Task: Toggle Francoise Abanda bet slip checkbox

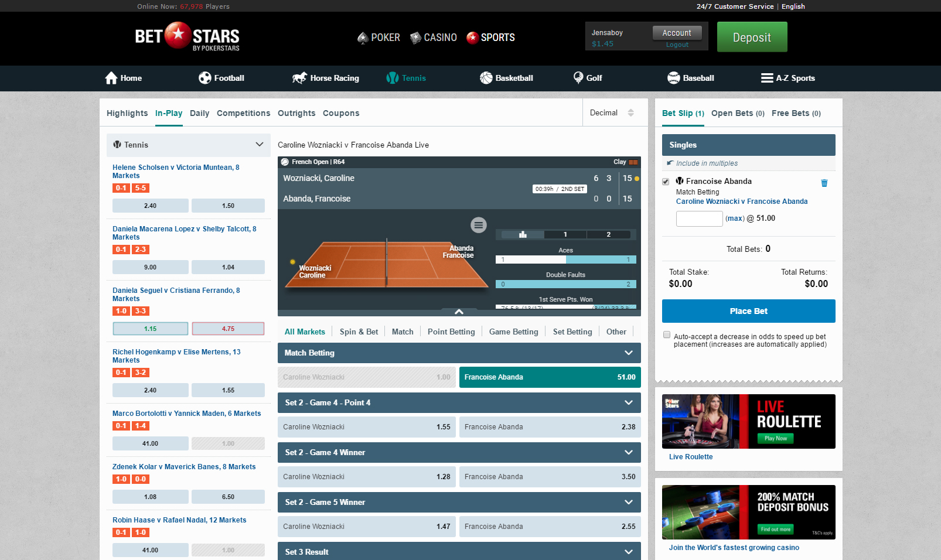Action: coord(666,182)
